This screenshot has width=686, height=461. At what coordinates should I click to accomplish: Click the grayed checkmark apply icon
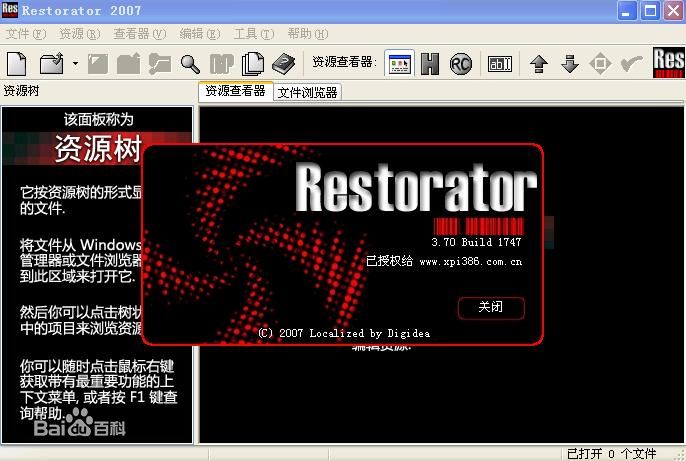(x=631, y=64)
